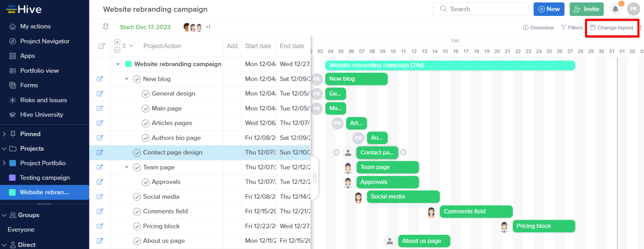Click the pin icon beside start date
The image size is (644, 249).
tap(106, 27)
